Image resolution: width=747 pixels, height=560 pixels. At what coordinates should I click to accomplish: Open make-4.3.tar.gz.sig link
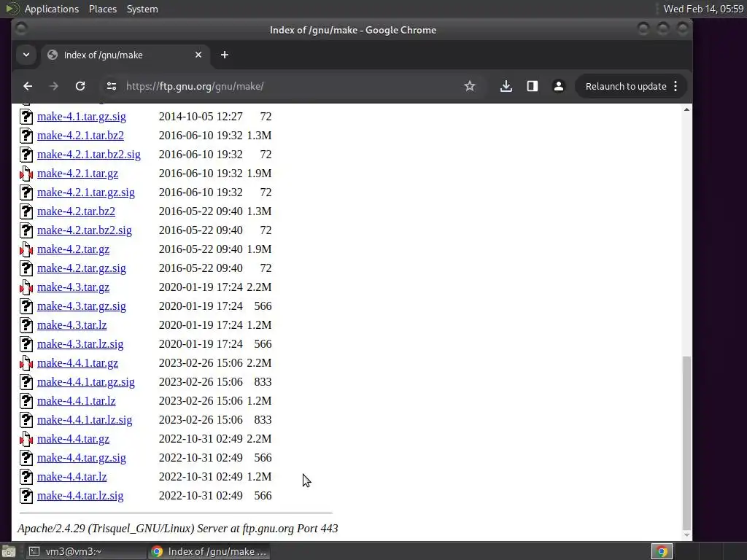click(82, 306)
